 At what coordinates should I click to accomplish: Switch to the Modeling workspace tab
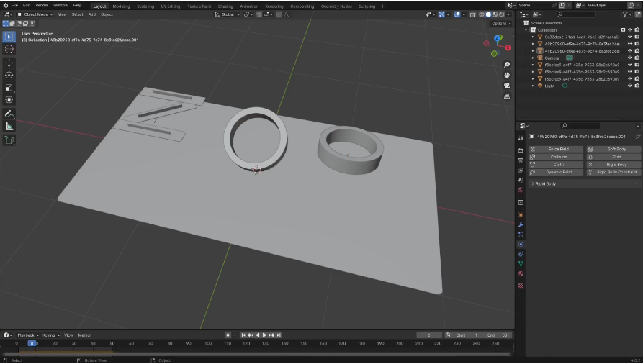click(121, 6)
